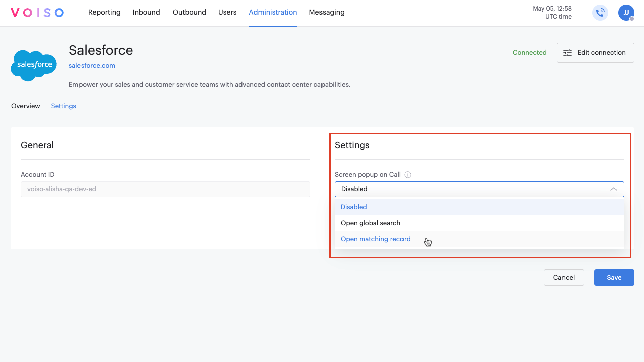Viewport: 644px width, 362px height.
Task: Open the softphone call icon
Action: (x=600, y=13)
